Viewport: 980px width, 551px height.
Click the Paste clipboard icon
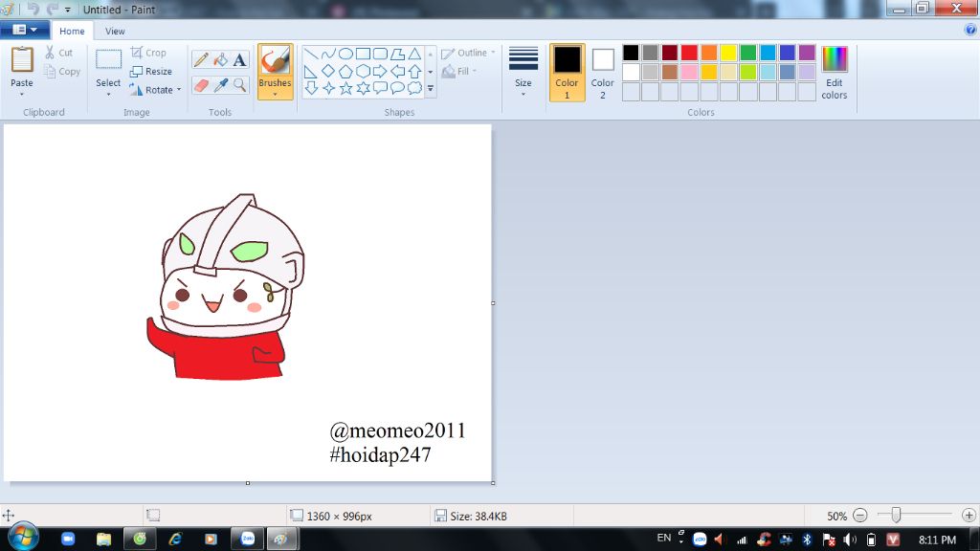pos(22,60)
